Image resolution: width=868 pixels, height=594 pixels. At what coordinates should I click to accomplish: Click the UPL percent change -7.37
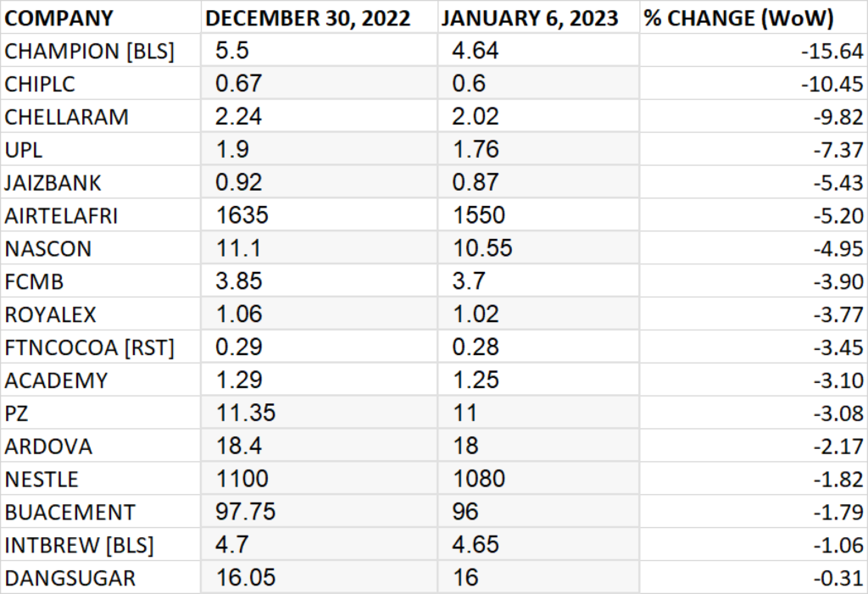tap(754, 149)
